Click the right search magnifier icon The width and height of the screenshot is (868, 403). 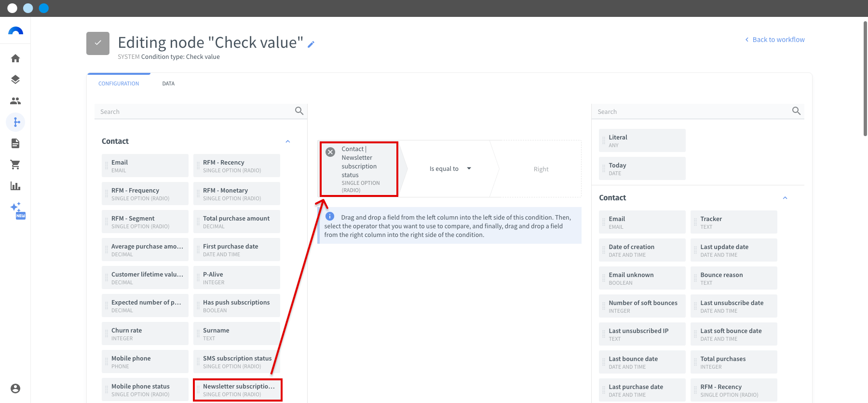(x=797, y=111)
